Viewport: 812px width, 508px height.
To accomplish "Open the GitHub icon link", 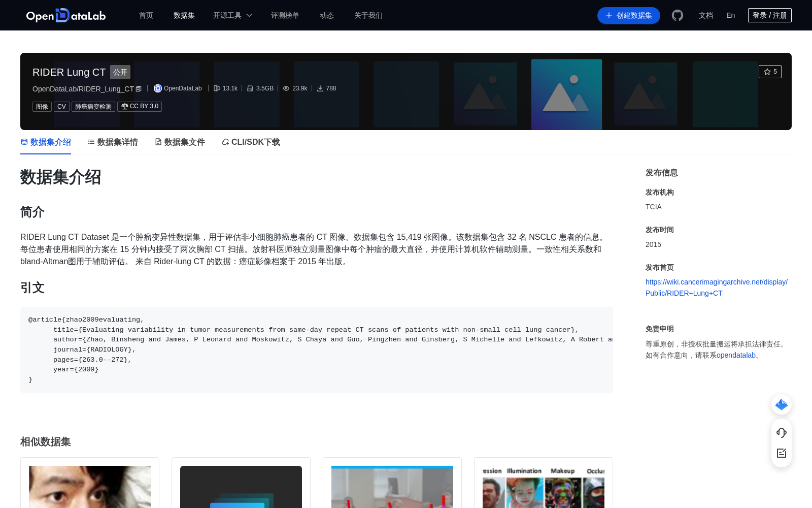I will pyautogui.click(x=678, y=15).
